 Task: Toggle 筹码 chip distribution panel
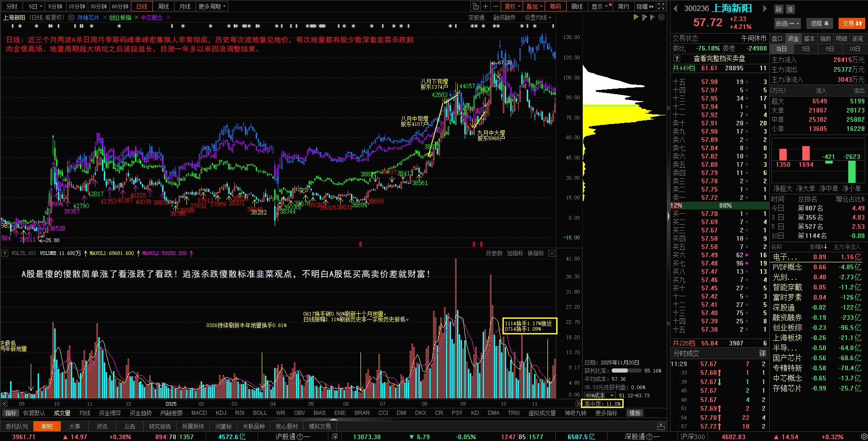point(556,6)
